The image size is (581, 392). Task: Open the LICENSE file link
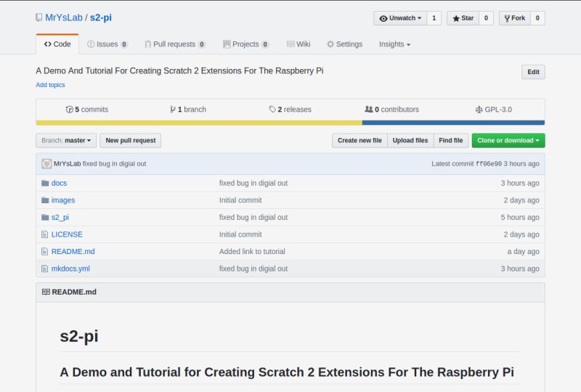click(x=67, y=234)
